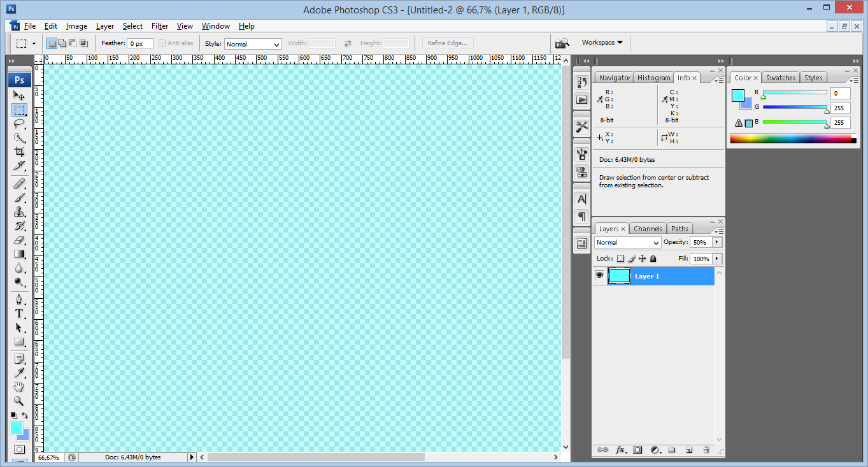Delete the selected layer with trash icon
The width and height of the screenshot is (868, 467).
tap(706, 450)
